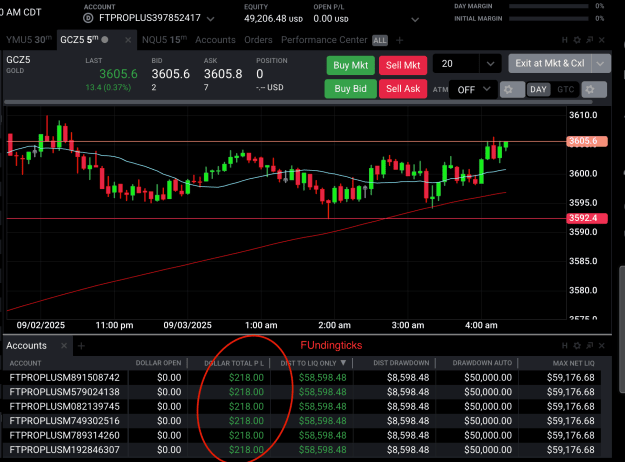Expand the Open P/L header chevron
625x462 pixels.
tap(415, 20)
